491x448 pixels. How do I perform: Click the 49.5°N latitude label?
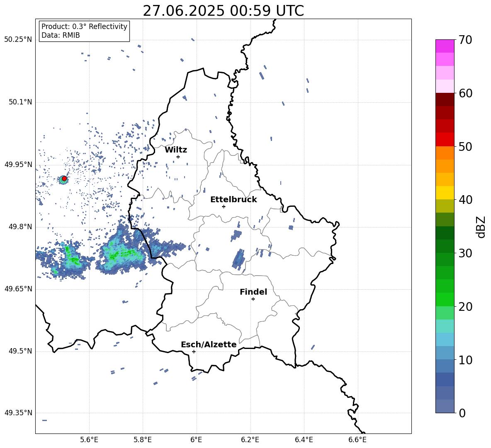coord(20,351)
